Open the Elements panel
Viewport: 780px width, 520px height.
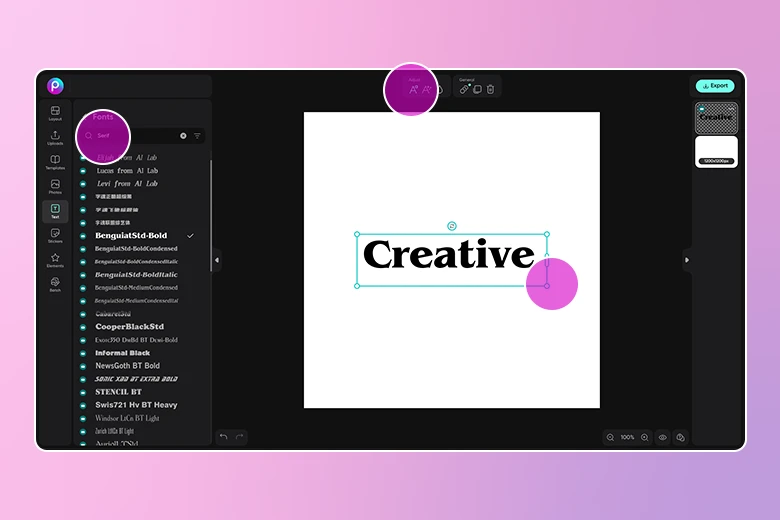[x=55, y=260]
